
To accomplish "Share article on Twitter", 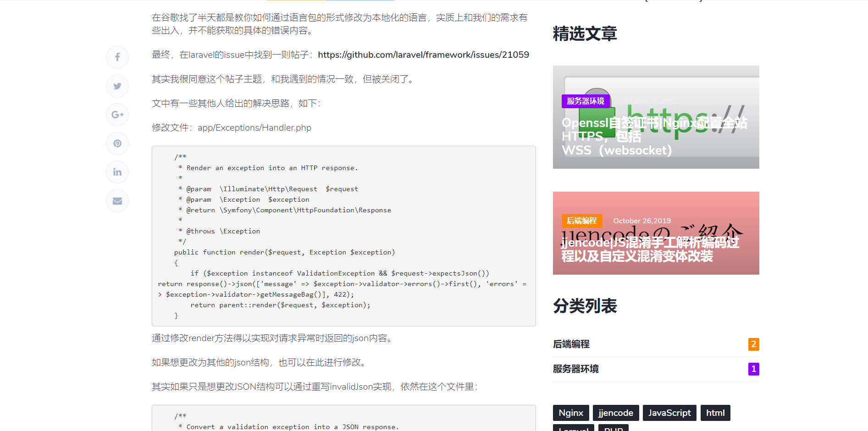I will 117,86.
